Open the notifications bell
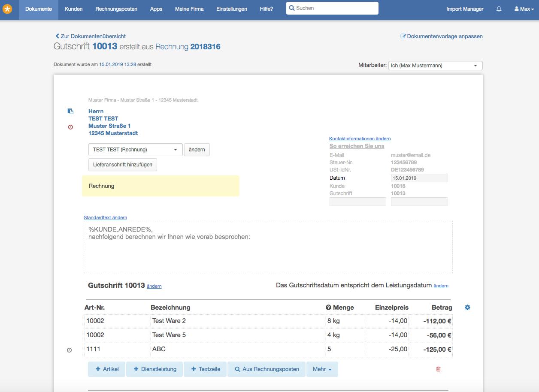The height and width of the screenshot is (392, 539). point(499,9)
